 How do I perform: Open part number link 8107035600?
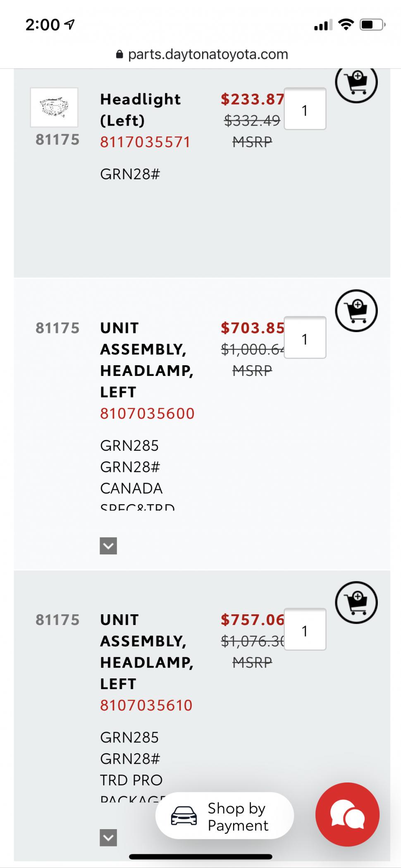147,414
